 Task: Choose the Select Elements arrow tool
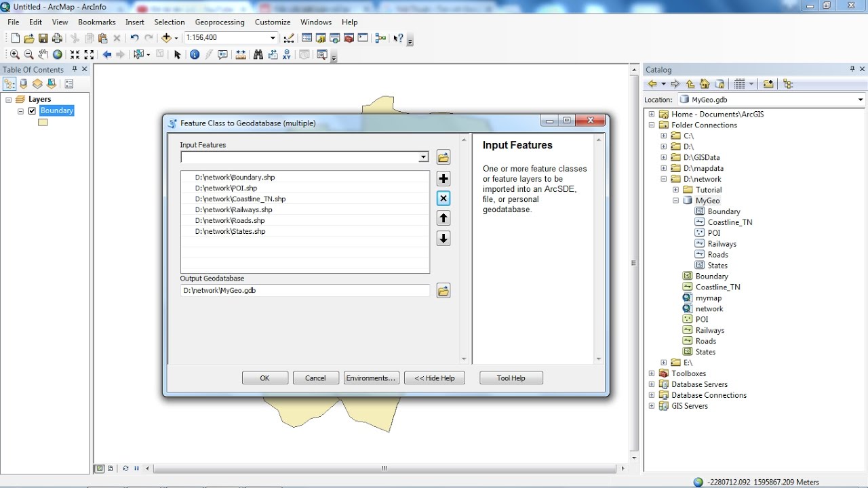coord(177,55)
